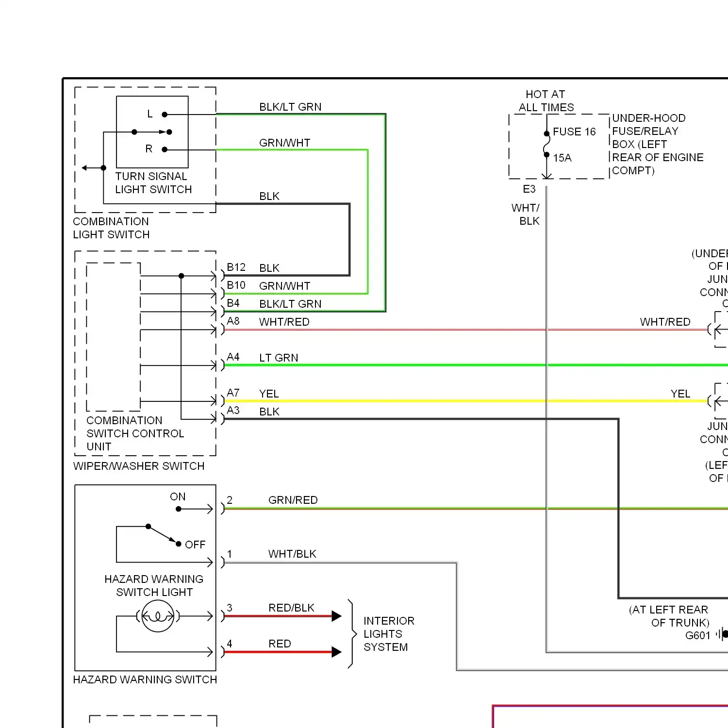This screenshot has width=728, height=728.
Task: Click the top GRN/WHT wire label
Action: [284, 143]
